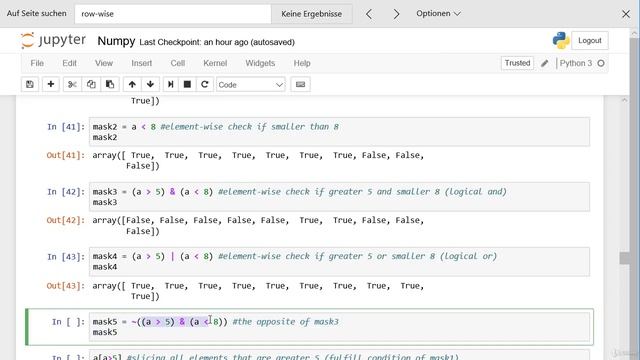Open the Help menu

302,63
